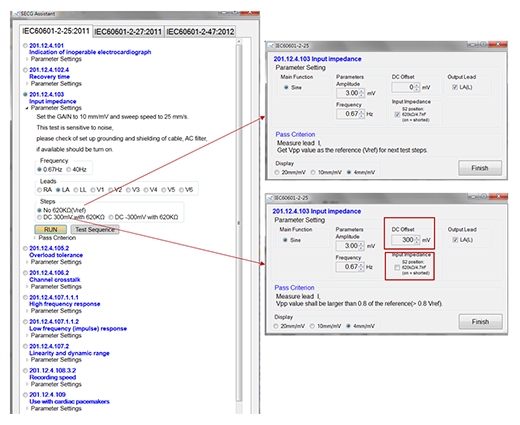Screen dimensions: 520x425
Task: Uncheck the LA(L) output lead in the upper dialog
Action: (455, 87)
